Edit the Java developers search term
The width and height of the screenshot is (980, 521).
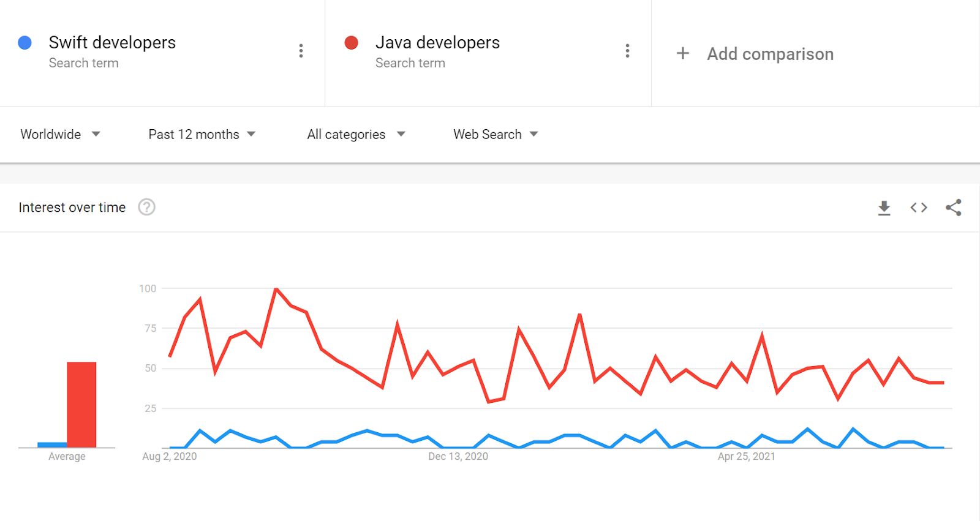pyautogui.click(x=437, y=42)
